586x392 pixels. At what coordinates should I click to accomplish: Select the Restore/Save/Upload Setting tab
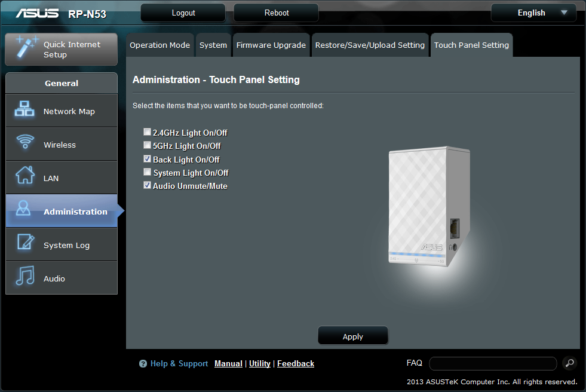point(370,45)
